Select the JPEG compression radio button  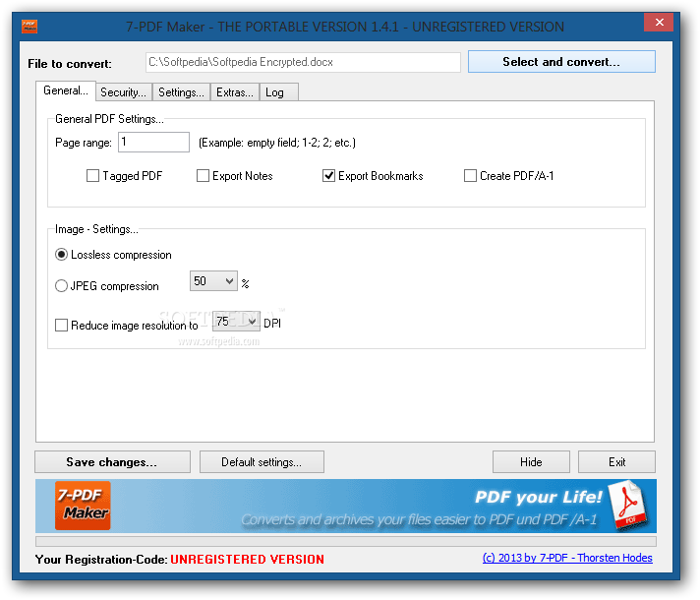61,286
